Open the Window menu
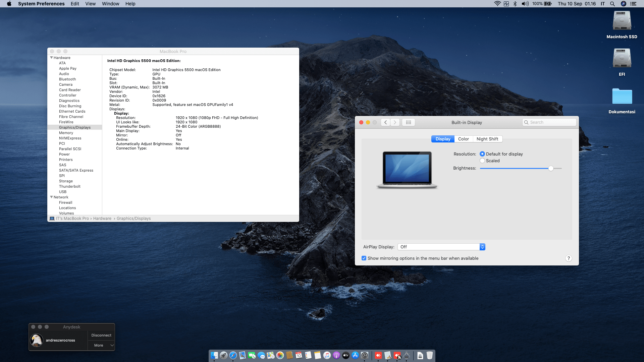Viewport: 644px width, 362px height. tap(110, 4)
